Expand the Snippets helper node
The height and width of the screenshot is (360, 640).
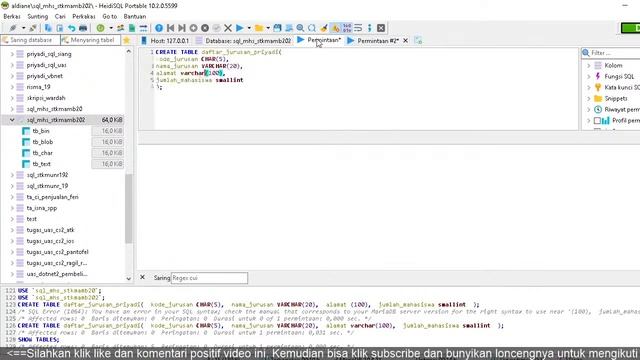click(x=589, y=98)
